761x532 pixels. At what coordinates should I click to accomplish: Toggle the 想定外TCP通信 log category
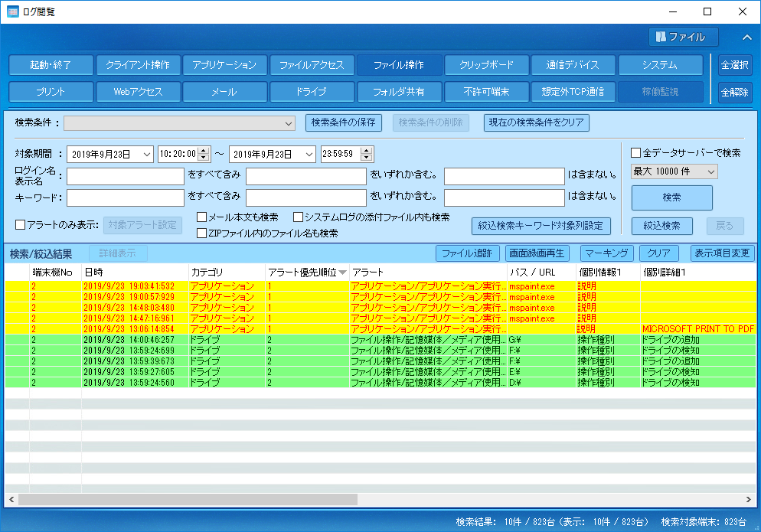(x=573, y=92)
